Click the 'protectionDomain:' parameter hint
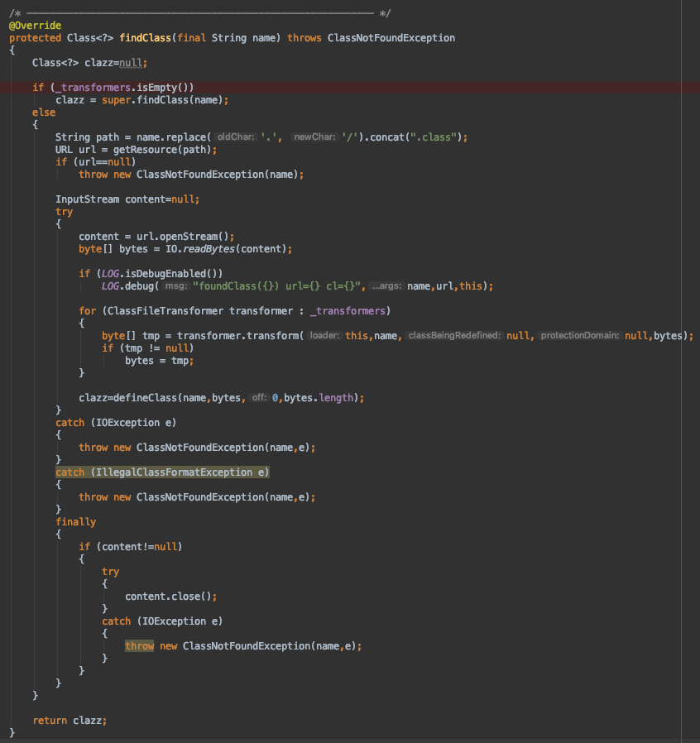 [580, 335]
